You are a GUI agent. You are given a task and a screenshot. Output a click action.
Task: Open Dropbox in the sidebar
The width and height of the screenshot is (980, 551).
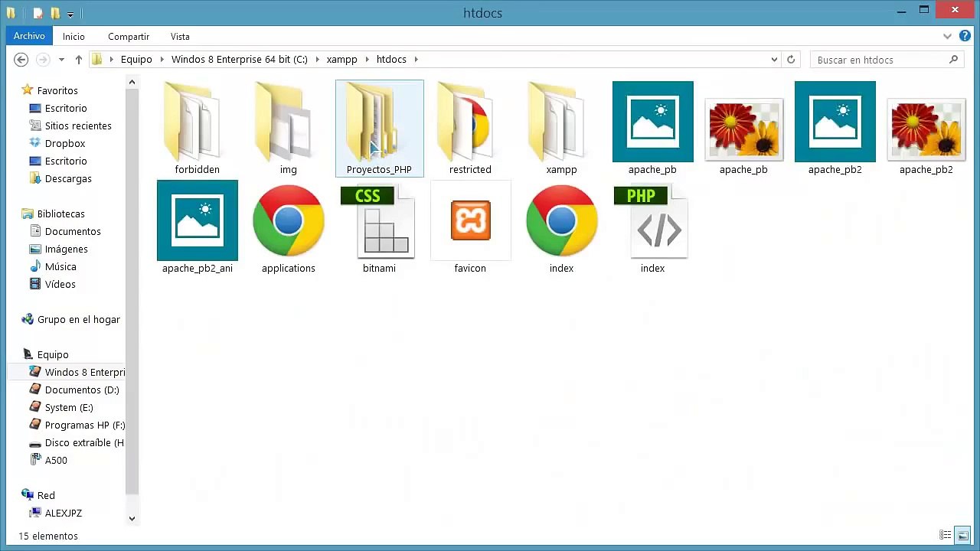pos(65,143)
